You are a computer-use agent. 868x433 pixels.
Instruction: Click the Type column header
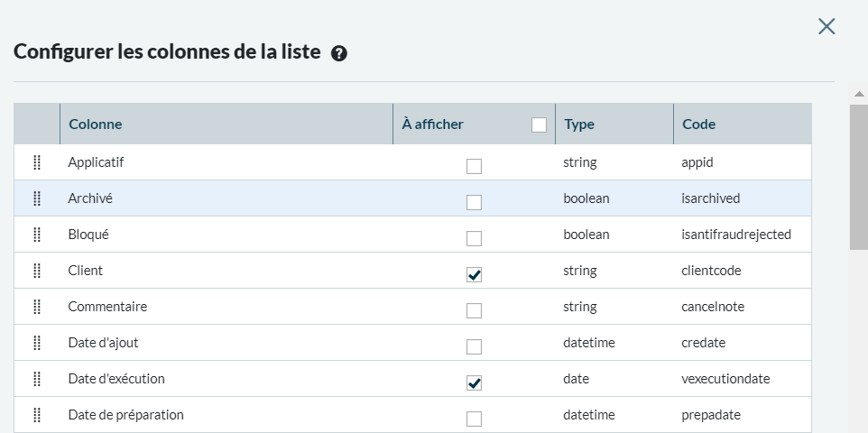pyautogui.click(x=579, y=124)
